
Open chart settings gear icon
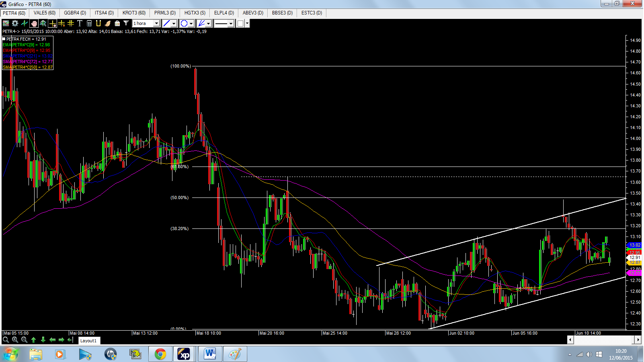pyautogui.click(x=15, y=23)
